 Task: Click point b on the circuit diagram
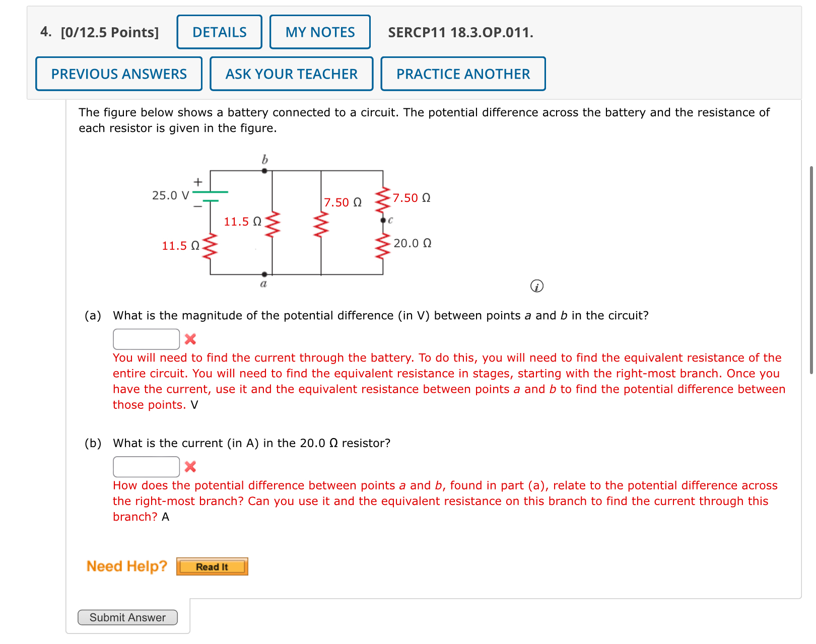click(x=264, y=171)
